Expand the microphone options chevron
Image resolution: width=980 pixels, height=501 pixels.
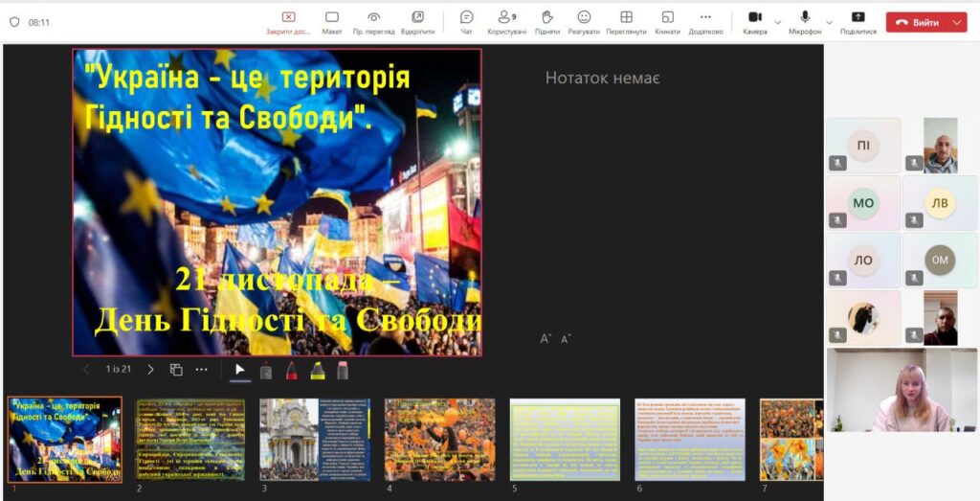(x=829, y=22)
